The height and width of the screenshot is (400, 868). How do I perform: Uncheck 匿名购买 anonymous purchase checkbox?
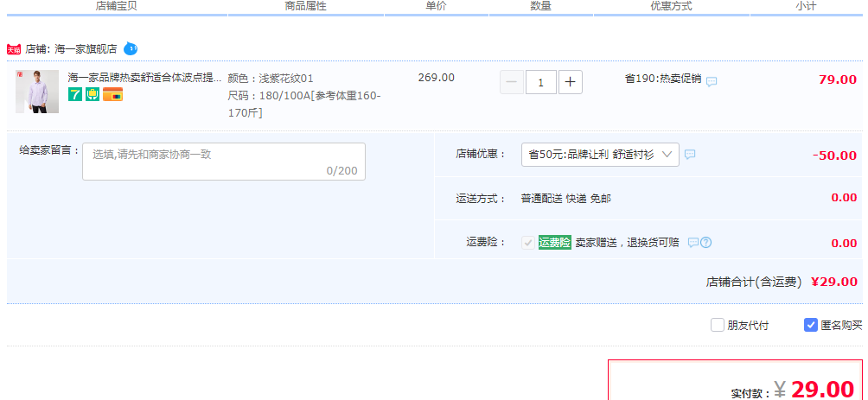pyautogui.click(x=810, y=325)
